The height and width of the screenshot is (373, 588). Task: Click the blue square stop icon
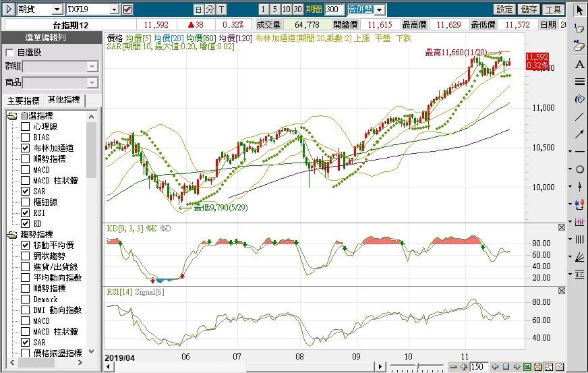pos(506,367)
